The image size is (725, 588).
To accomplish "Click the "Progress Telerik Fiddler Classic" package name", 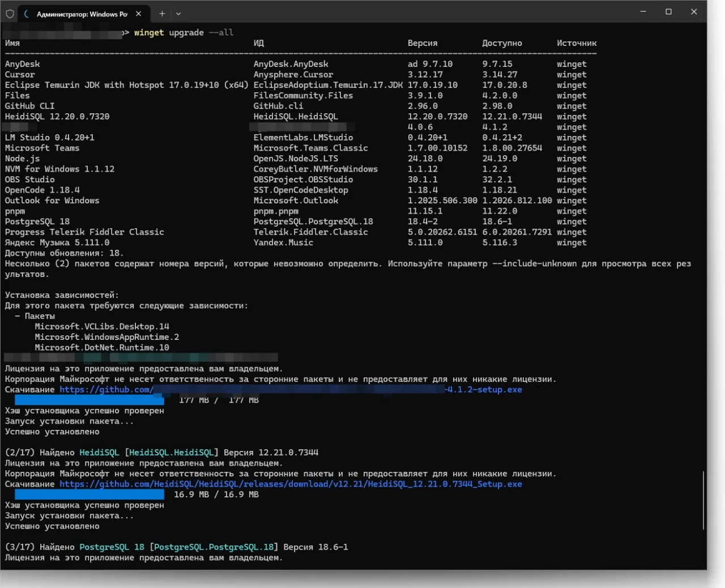I will 84,232.
